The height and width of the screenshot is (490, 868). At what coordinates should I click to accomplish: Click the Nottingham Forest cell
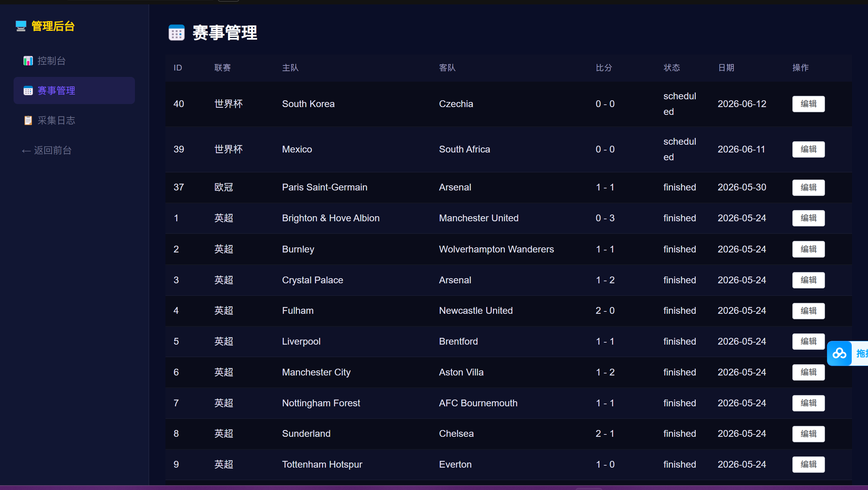pos(321,403)
